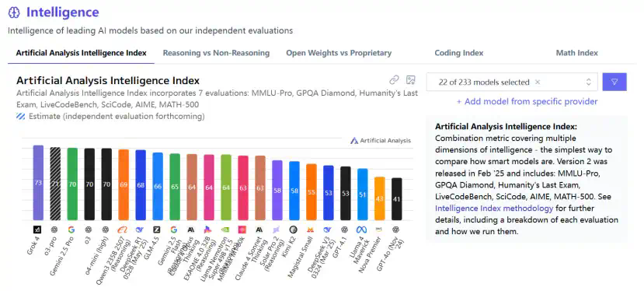Click the Google logo under Gemini 2.5 Pro
644x291 pixels.
click(71, 230)
